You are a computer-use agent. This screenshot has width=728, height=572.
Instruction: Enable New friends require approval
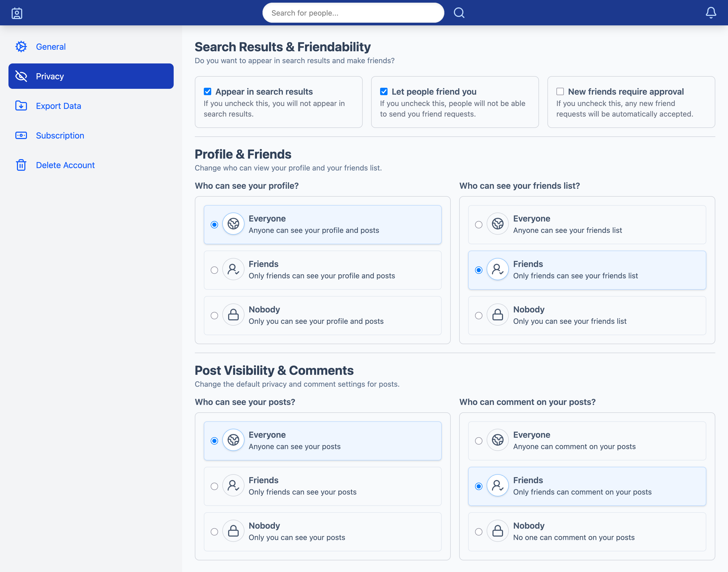tap(560, 91)
